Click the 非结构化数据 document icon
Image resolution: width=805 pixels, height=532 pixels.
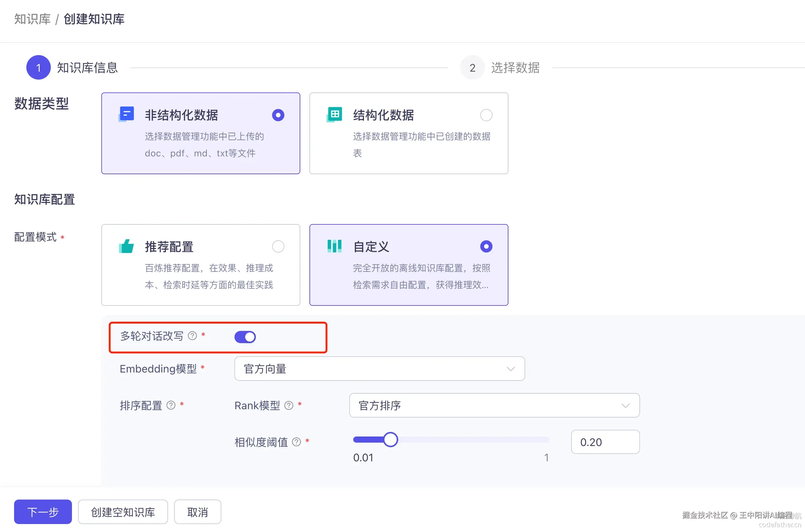tap(126, 114)
